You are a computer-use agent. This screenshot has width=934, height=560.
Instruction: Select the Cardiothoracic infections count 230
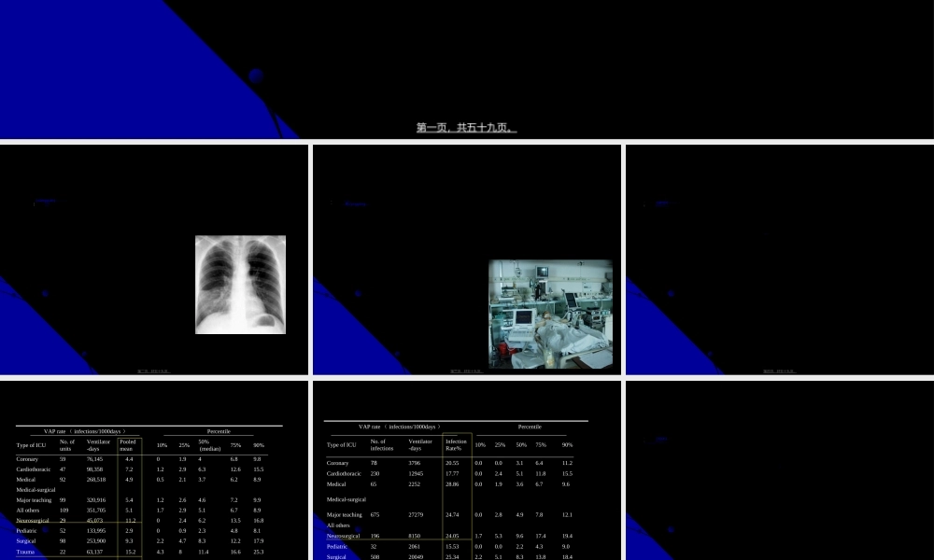click(376, 473)
